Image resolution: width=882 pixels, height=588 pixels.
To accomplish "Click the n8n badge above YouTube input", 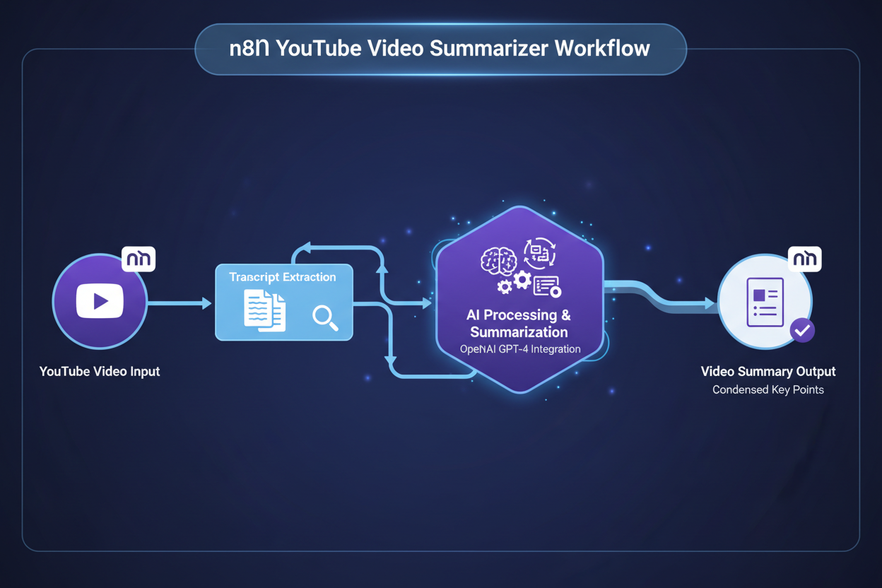I will 139,259.
